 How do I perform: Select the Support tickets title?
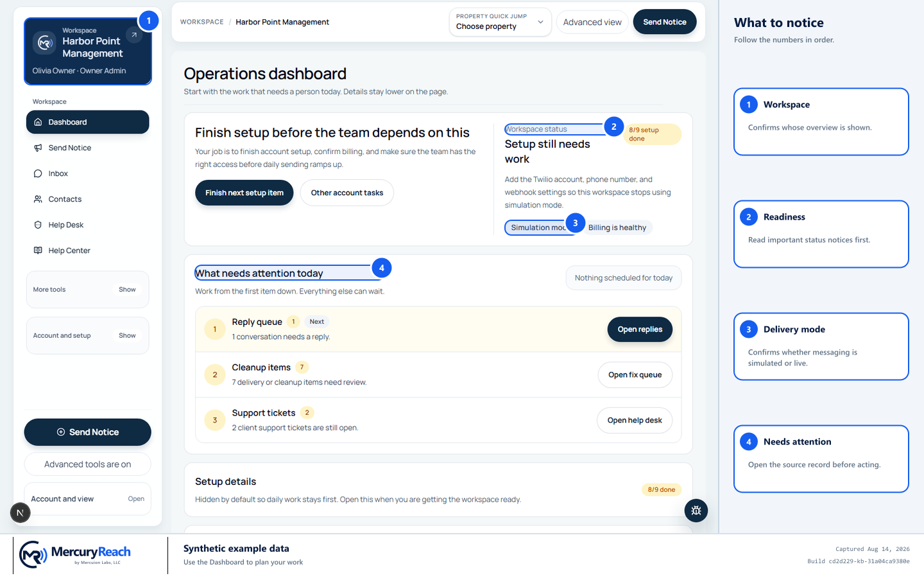264,413
